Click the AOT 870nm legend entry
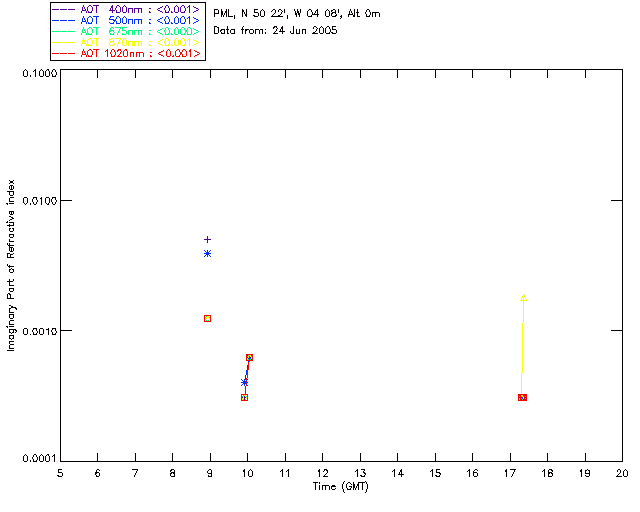640x512 pixels. (126, 42)
